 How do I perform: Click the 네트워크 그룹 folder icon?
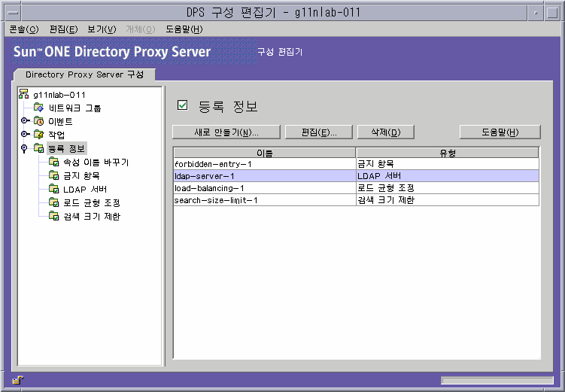pyautogui.click(x=38, y=108)
